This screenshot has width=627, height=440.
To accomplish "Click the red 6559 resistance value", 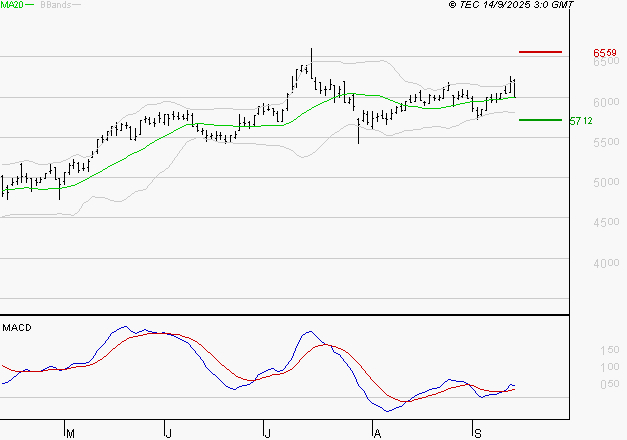I will (604, 52).
